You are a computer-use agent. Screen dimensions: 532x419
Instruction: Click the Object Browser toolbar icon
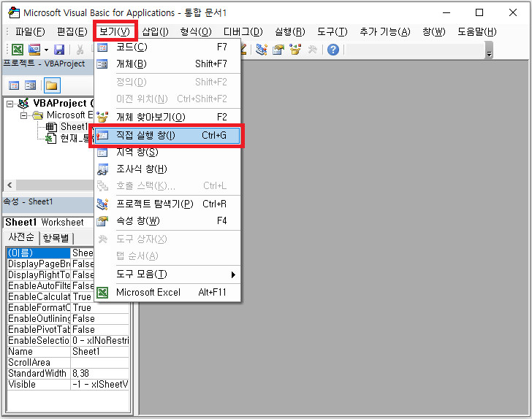pos(295,50)
